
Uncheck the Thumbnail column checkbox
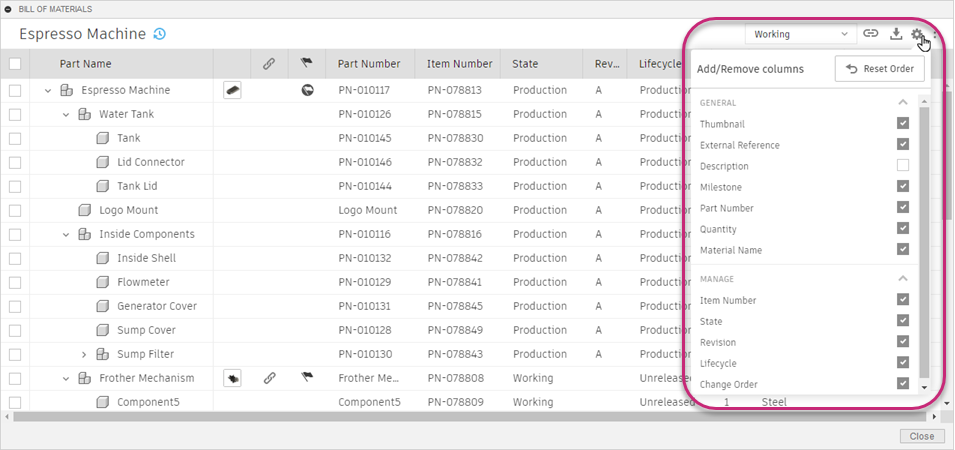[x=903, y=124]
